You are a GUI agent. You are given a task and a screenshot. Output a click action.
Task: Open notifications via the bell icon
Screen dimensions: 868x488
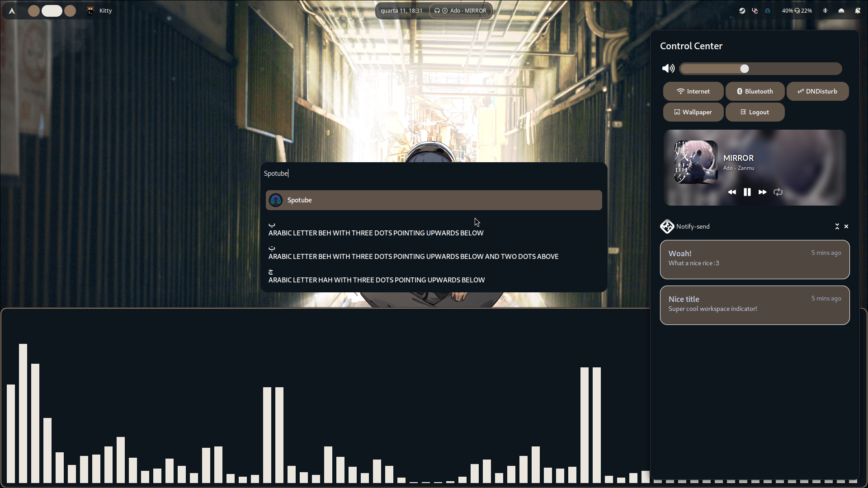coord(858,11)
